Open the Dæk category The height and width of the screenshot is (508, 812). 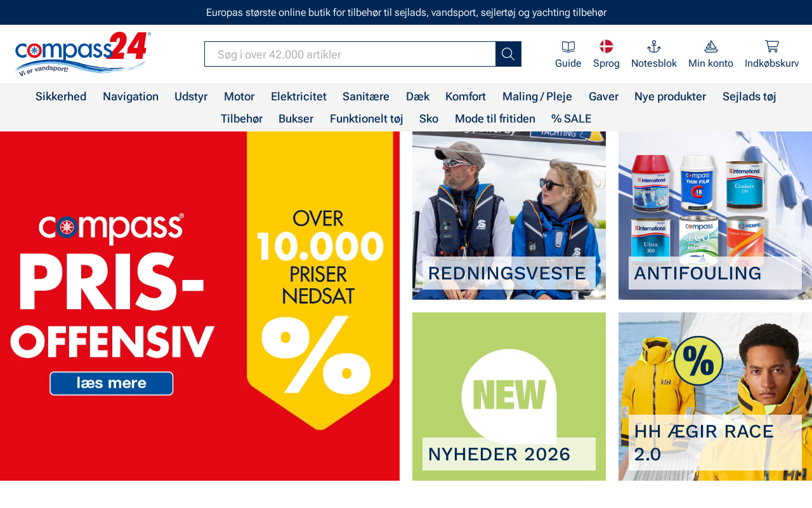pos(417,97)
